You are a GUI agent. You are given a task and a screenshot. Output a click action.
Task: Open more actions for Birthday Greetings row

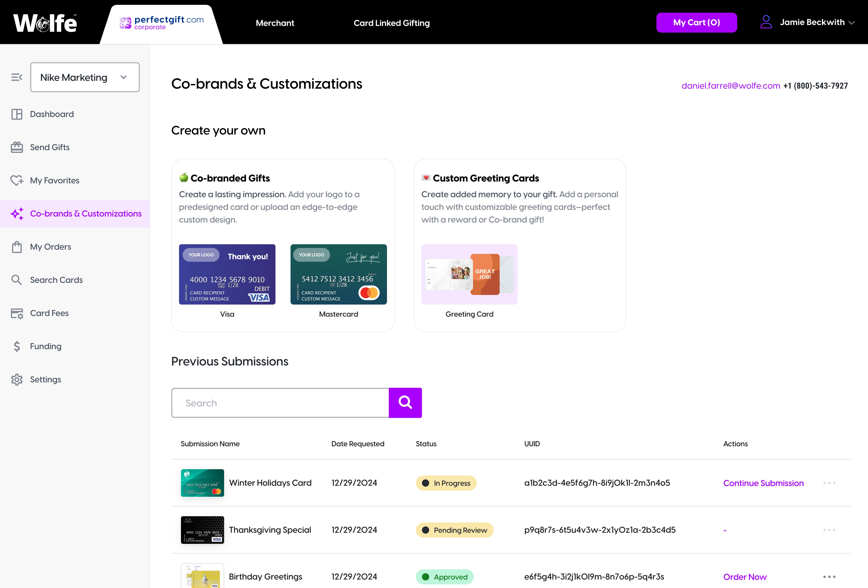(829, 577)
